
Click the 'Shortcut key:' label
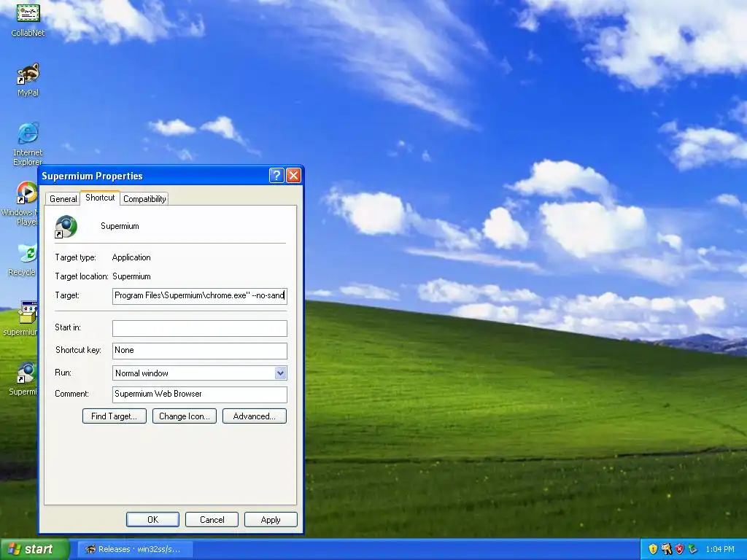(78, 350)
